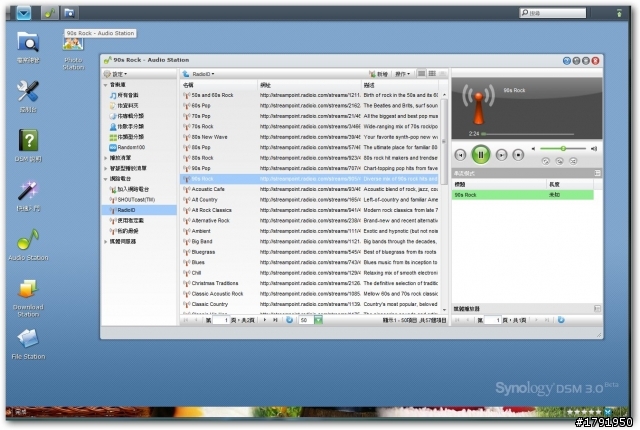Stop playback with the stop button
This screenshot has height=430, width=640.
coord(518,155)
